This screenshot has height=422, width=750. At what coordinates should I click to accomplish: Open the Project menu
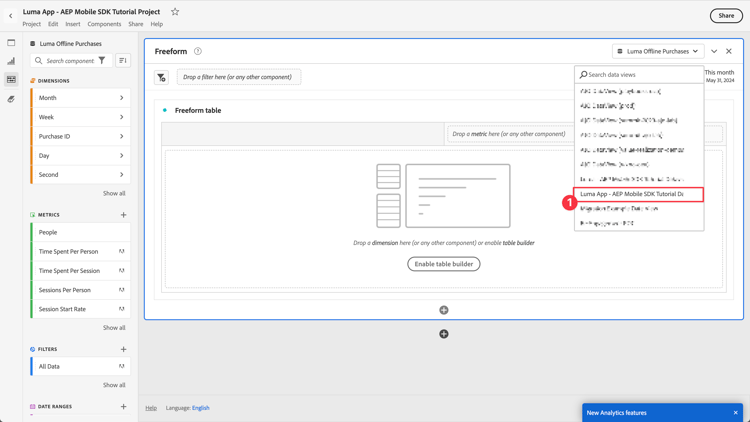(x=32, y=24)
